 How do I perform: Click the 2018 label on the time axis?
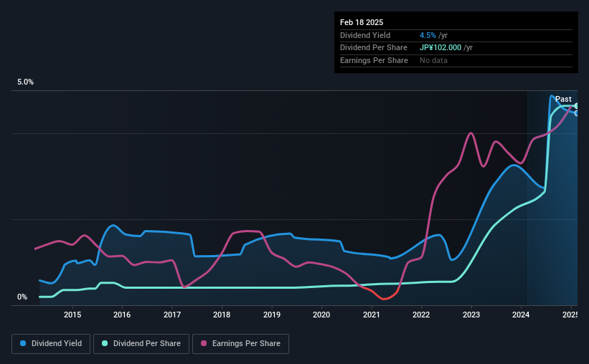222,315
